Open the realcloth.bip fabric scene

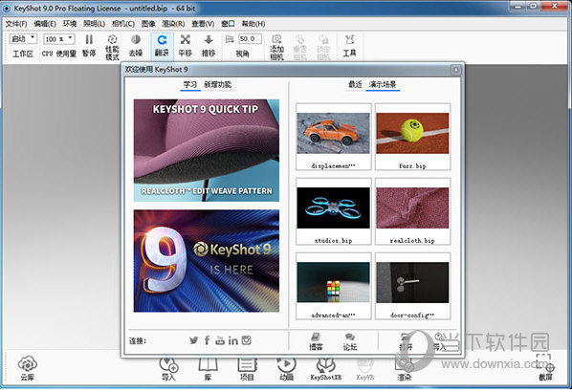(x=412, y=211)
